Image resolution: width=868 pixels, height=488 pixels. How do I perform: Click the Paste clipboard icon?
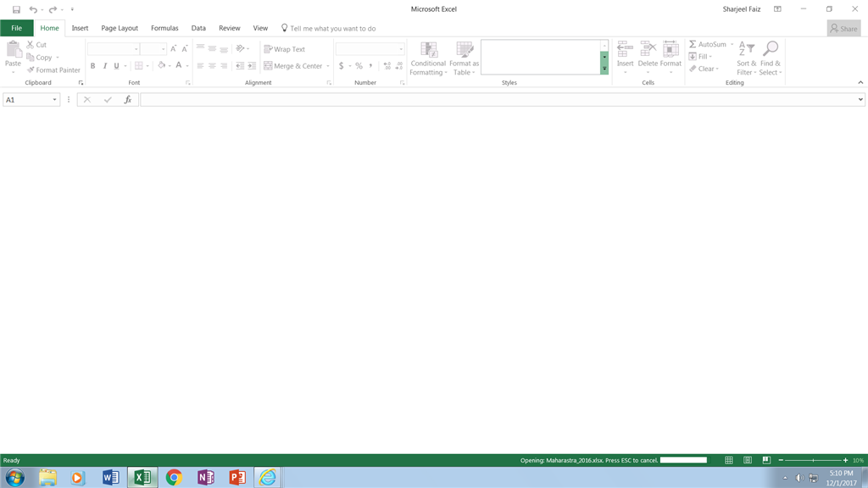[14, 50]
